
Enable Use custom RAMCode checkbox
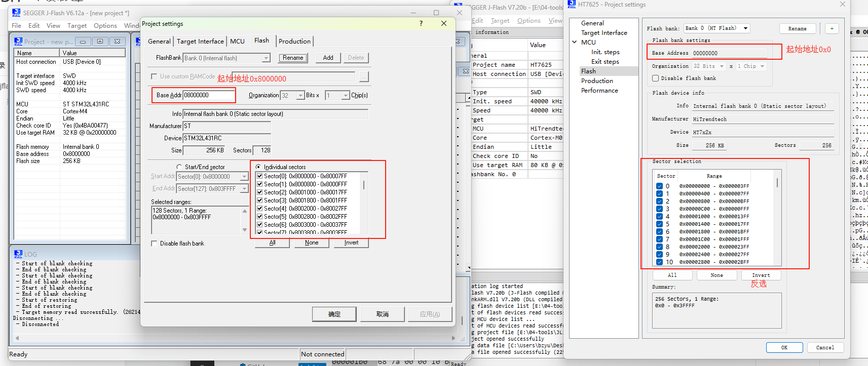(x=154, y=76)
